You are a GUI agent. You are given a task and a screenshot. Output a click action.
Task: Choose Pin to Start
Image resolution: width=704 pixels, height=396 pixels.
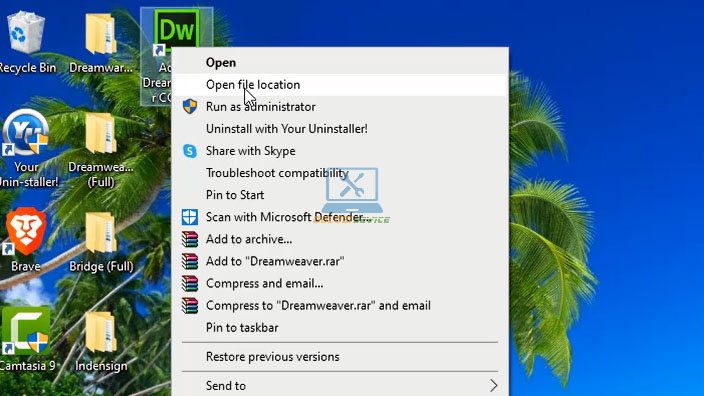tap(340, 195)
